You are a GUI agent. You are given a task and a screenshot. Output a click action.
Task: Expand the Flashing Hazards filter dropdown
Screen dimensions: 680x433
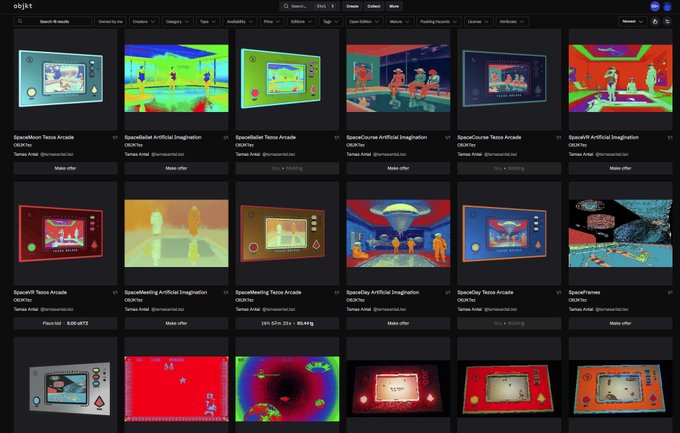[x=438, y=21]
